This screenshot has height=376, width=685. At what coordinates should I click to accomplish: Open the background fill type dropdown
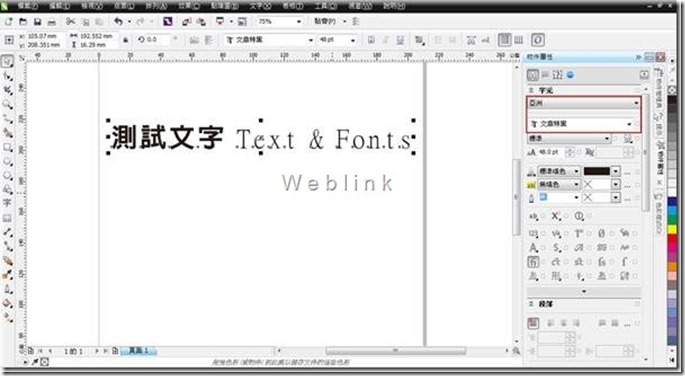coord(559,185)
